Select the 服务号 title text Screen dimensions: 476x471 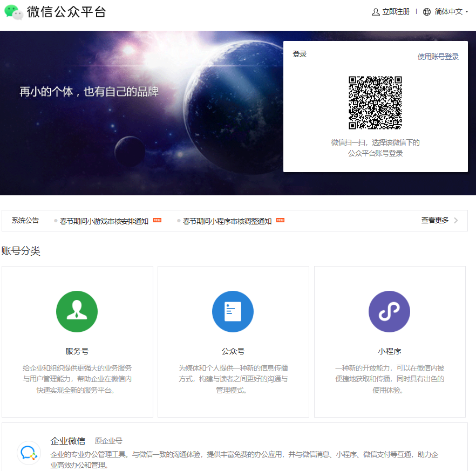(77, 351)
